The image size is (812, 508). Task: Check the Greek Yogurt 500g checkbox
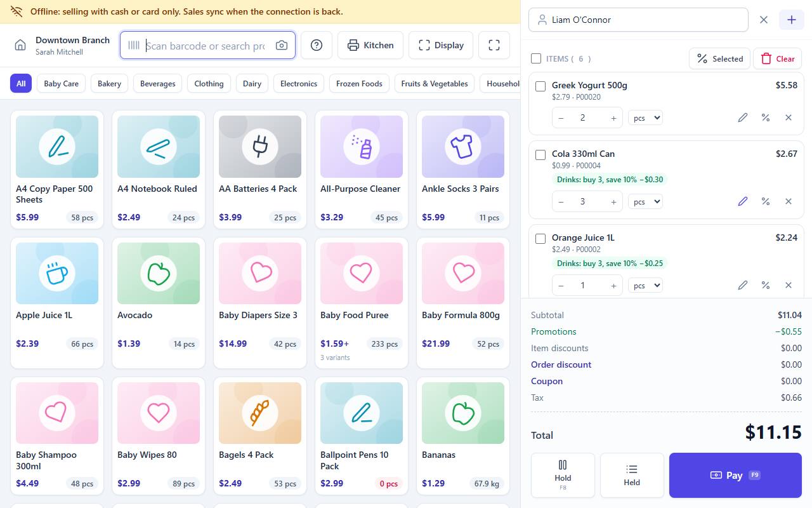pyautogui.click(x=540, y=86)
